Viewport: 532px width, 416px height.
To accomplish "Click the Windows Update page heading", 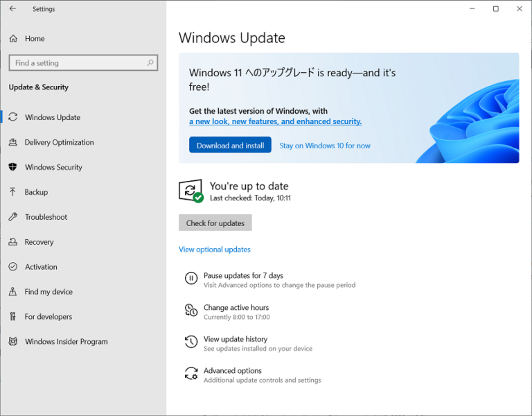I will 232,37.
